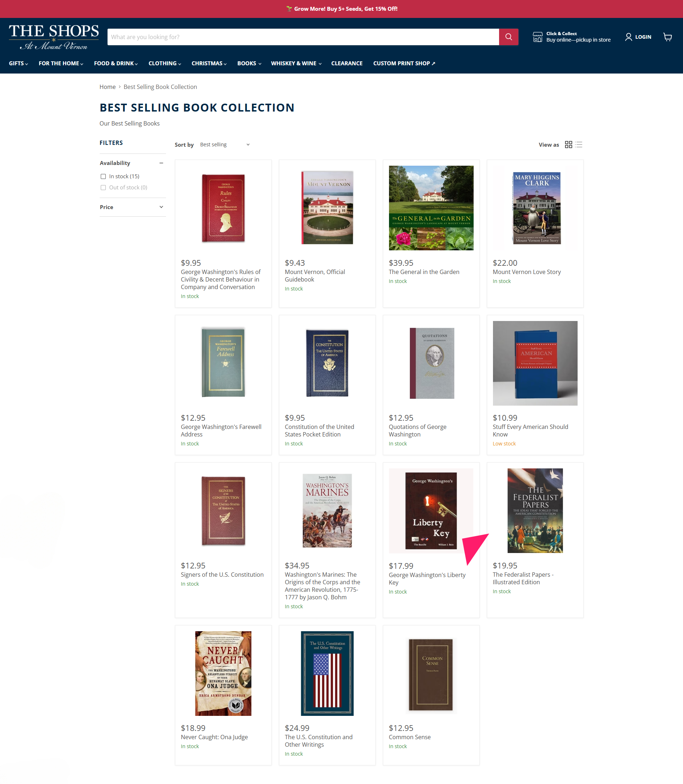The height and width of the screenshot is (784, 683).
Task: Open the Books menu dropdown
Action: [x=249, y=63]
